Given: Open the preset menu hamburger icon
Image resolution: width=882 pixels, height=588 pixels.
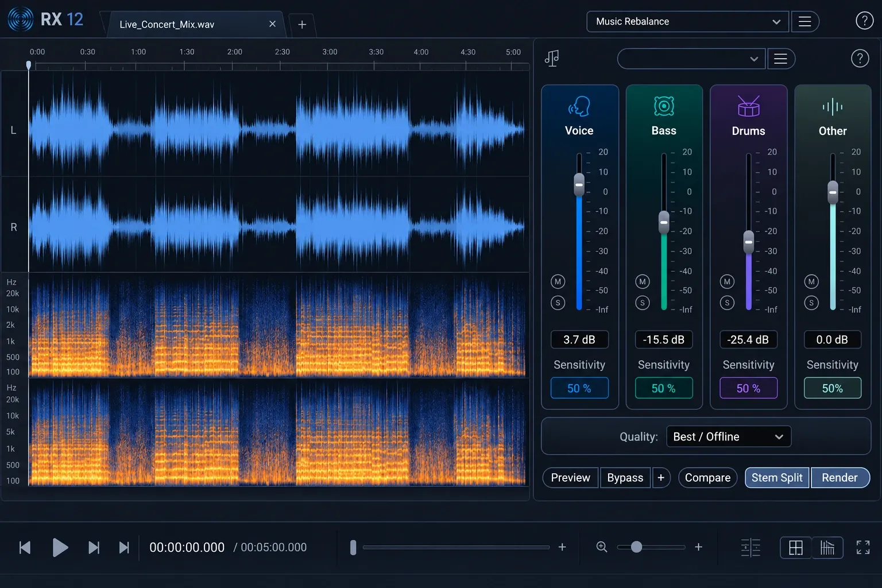Looking at the screenshot, I should [781, 59].
